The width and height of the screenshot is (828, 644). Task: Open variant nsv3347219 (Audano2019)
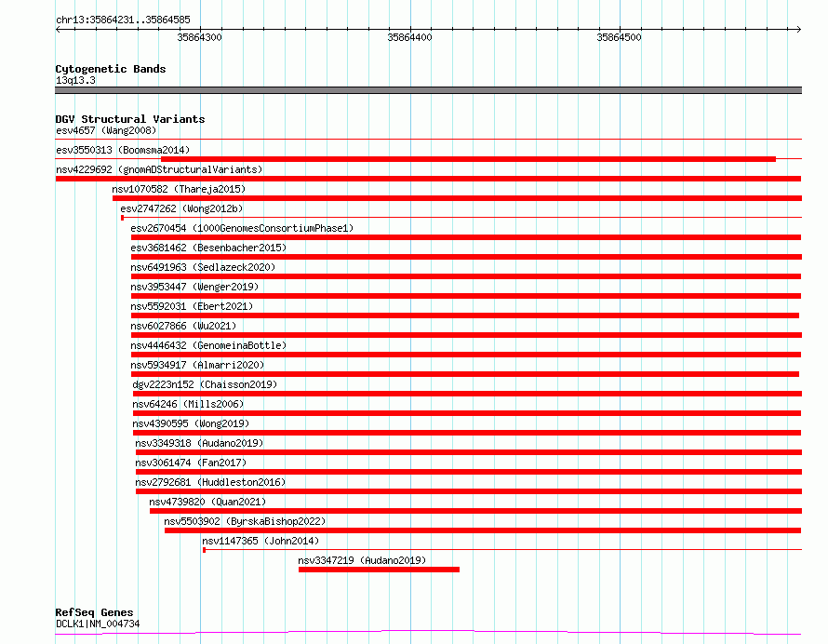(362, 560)
